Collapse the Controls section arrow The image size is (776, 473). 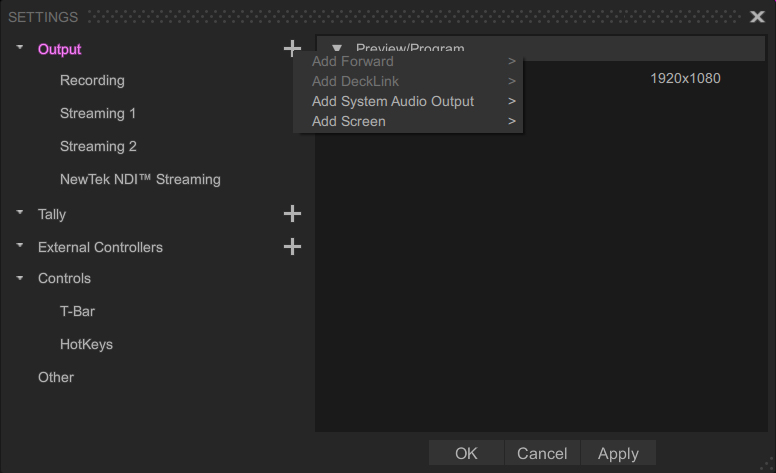(20, 278)
